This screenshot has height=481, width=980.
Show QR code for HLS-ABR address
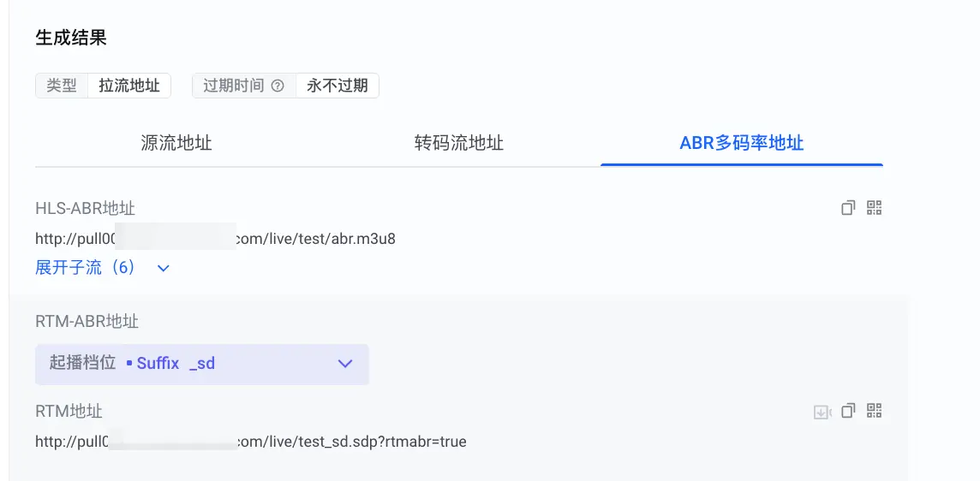click(875, 208)
